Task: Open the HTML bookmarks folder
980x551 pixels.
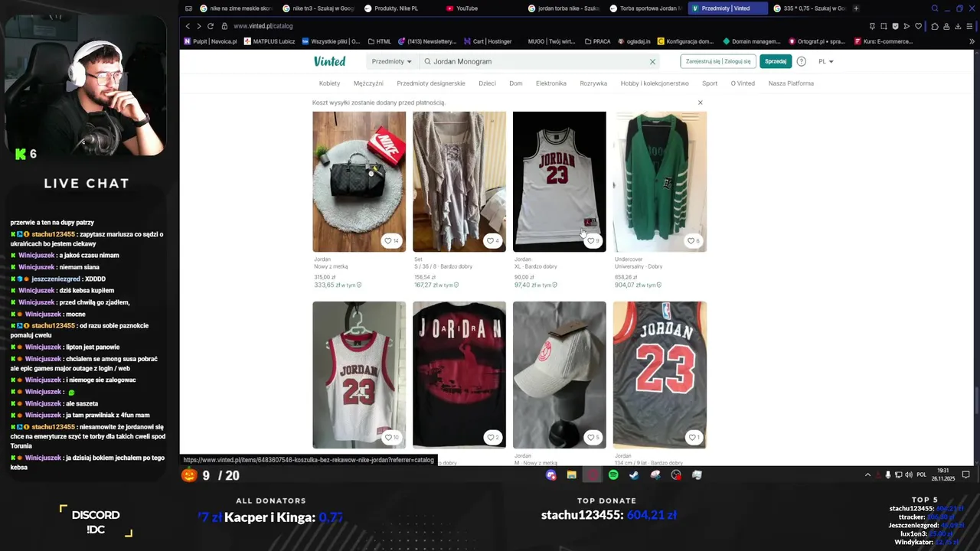Action: coord(379,41)
